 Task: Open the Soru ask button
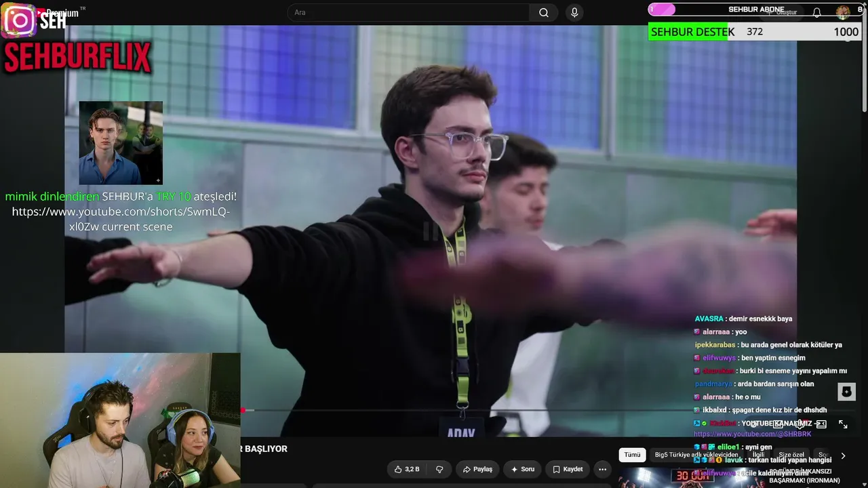coord(522,469)
